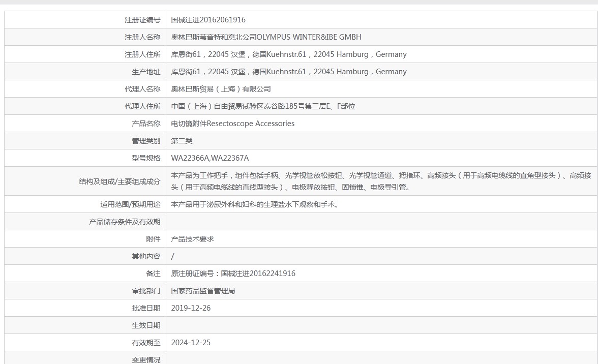
Task: Select the address value in 生产地址 row
Action: 289,72
